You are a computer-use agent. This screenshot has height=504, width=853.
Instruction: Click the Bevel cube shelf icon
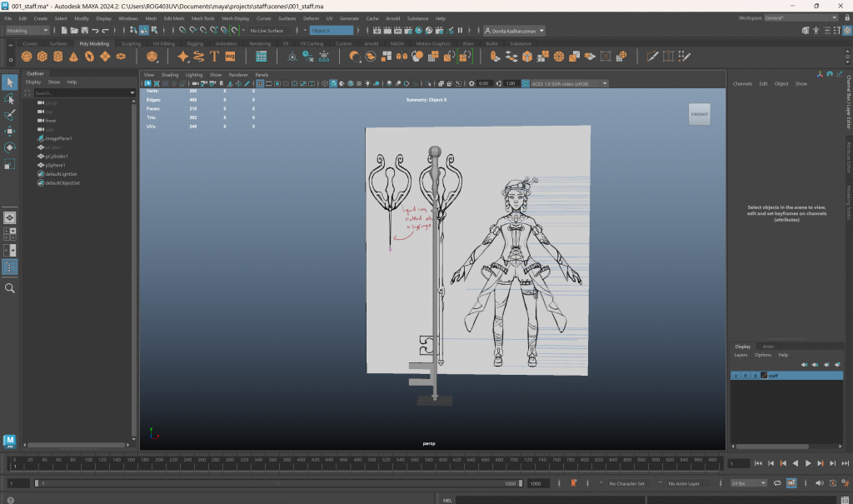click(527, 56)
